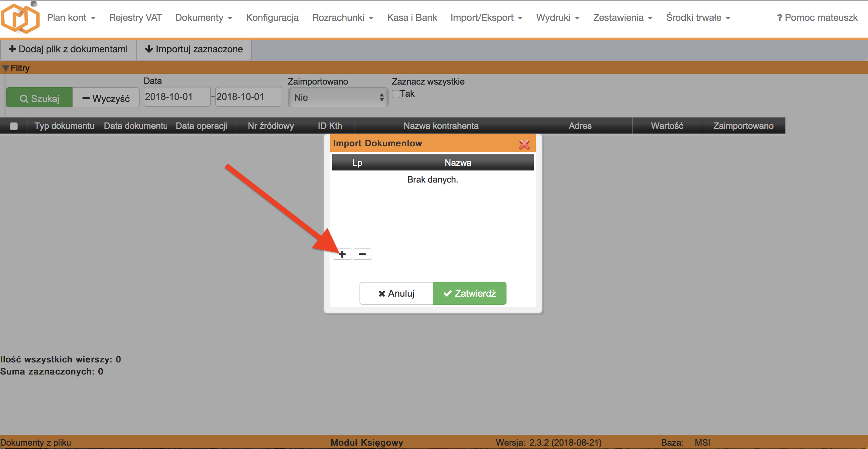Toggle the select-all checkbox in table header
Viewport: 868px width, 449px height.
tap(14, 126)
